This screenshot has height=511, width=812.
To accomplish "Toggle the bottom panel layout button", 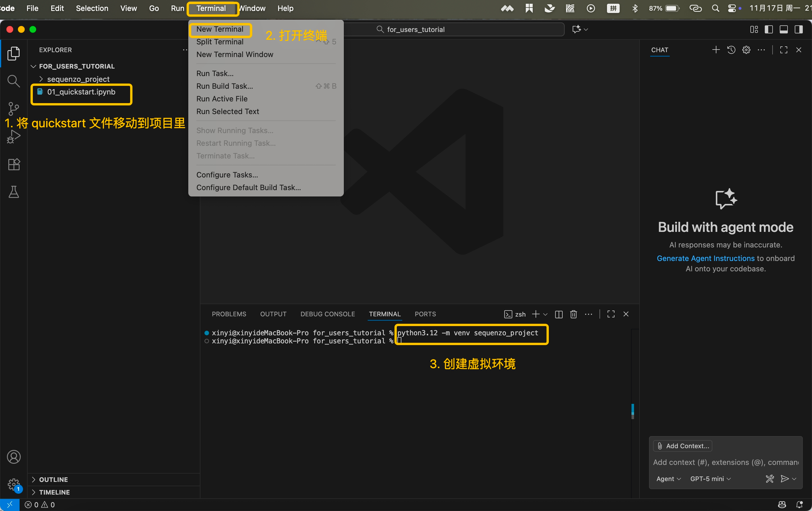I will [x=783, y=29].
